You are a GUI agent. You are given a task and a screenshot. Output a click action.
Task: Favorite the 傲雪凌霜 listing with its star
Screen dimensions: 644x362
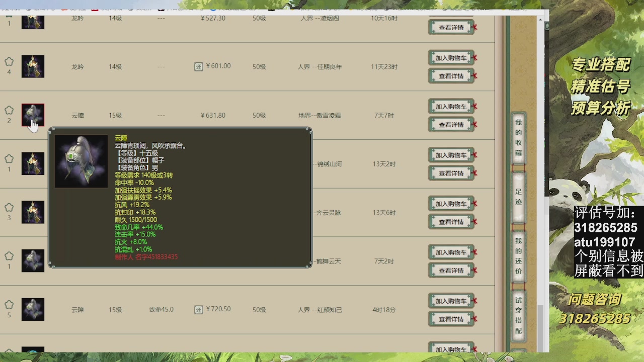pyautogui.click(x=9, y=110)
